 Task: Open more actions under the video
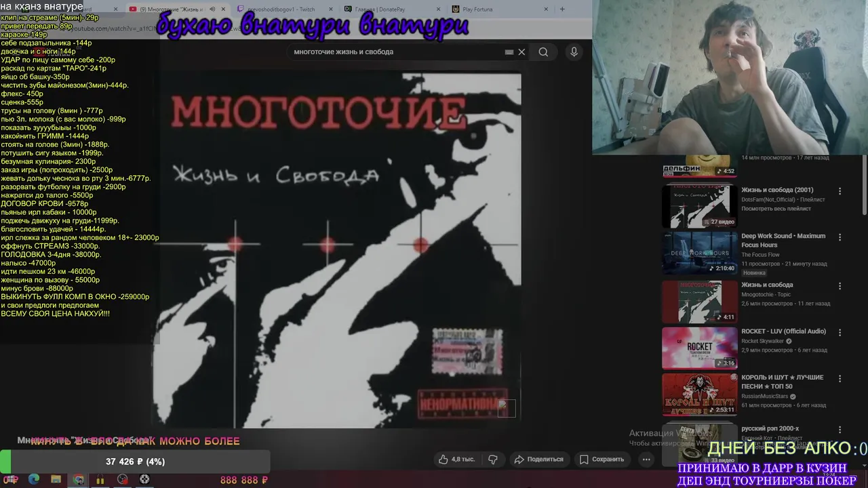click(646, 459)
